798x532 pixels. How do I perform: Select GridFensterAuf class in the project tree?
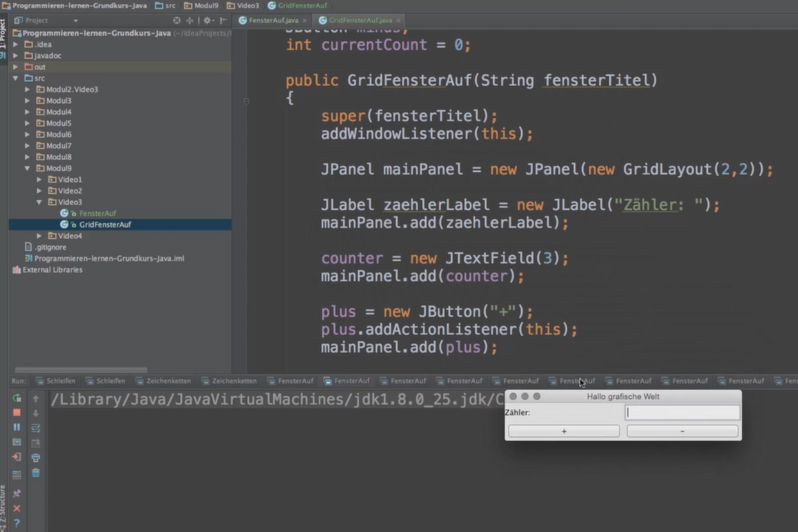pos(105,225)
